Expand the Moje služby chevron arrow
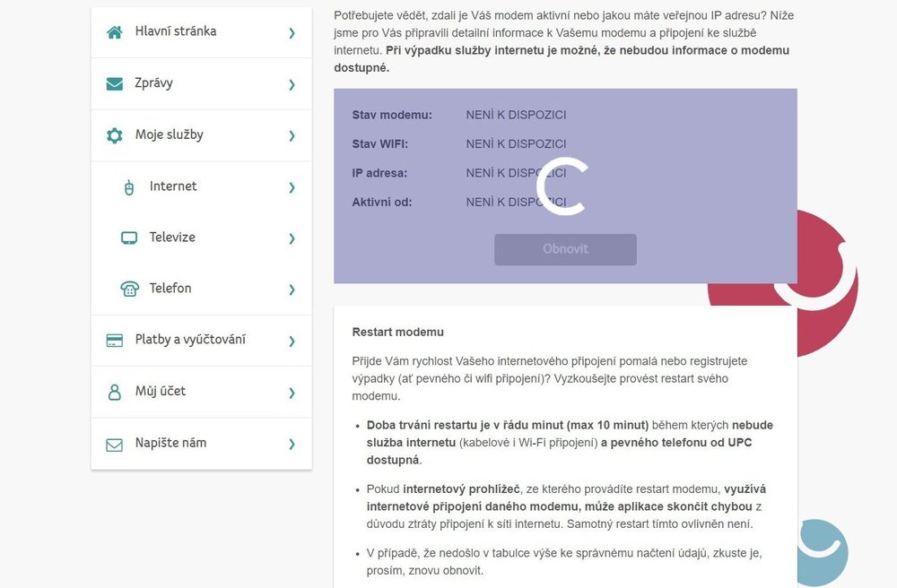The width and height of the screenshot is (897, 588). [x=292, y=136]
